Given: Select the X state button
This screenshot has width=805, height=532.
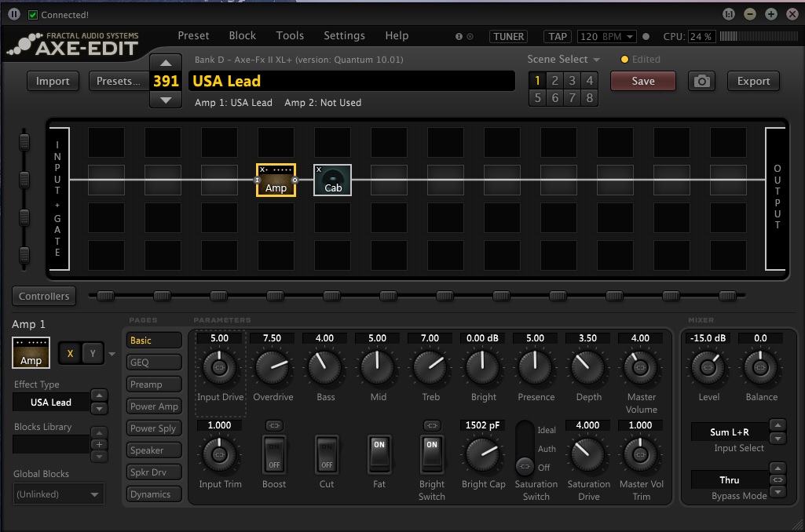Looking at the screenshot, I should tap(71, 353).
